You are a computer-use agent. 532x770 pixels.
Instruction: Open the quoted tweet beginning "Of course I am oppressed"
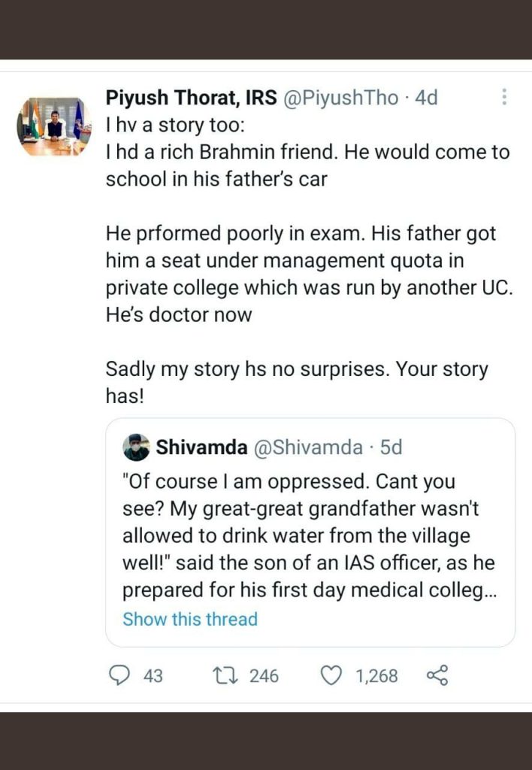coord(308,534)
